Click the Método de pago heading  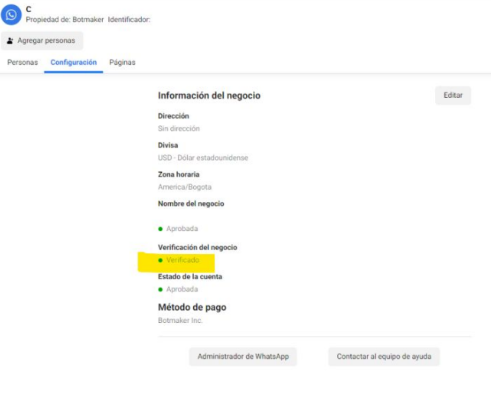[x=192, y=307]
